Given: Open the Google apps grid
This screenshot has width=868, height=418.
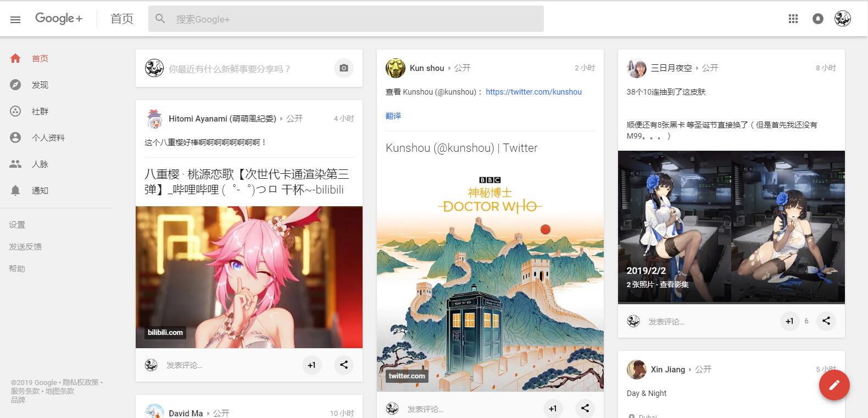Looking at the screenshot, I should pyautogui.click(x=793, y=19).
